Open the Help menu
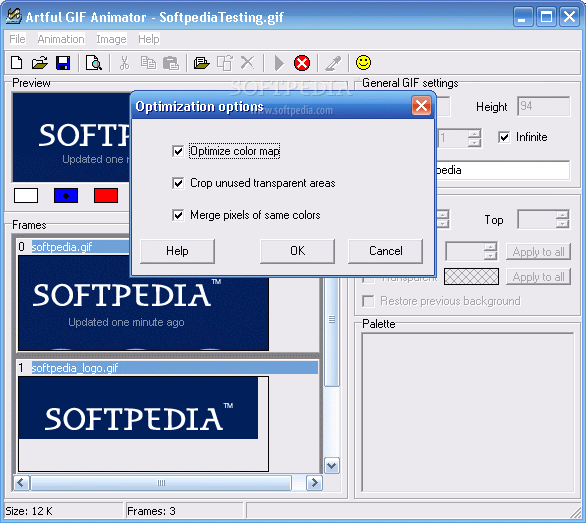The height and width of the screenshot is (523, 586). tap(149, 39)
